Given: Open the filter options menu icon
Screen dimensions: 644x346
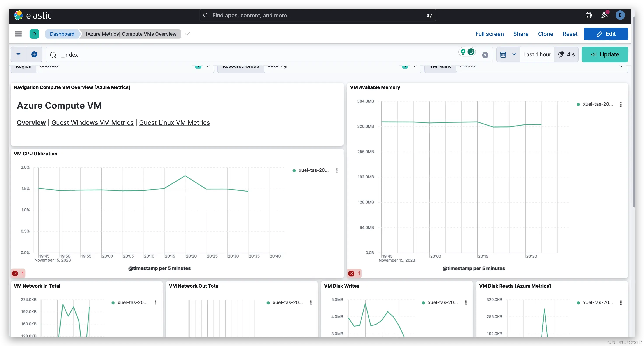Looking at the screenshot, I should 19,54.
